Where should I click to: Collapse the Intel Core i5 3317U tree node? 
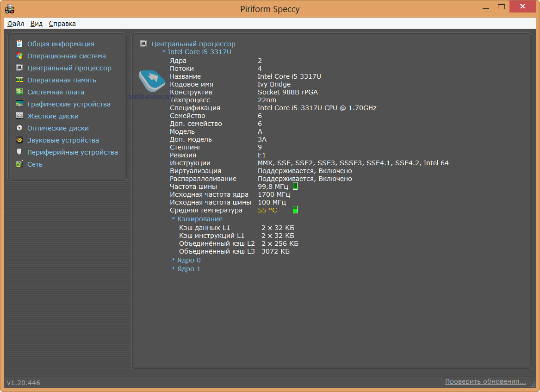[164, 52]
